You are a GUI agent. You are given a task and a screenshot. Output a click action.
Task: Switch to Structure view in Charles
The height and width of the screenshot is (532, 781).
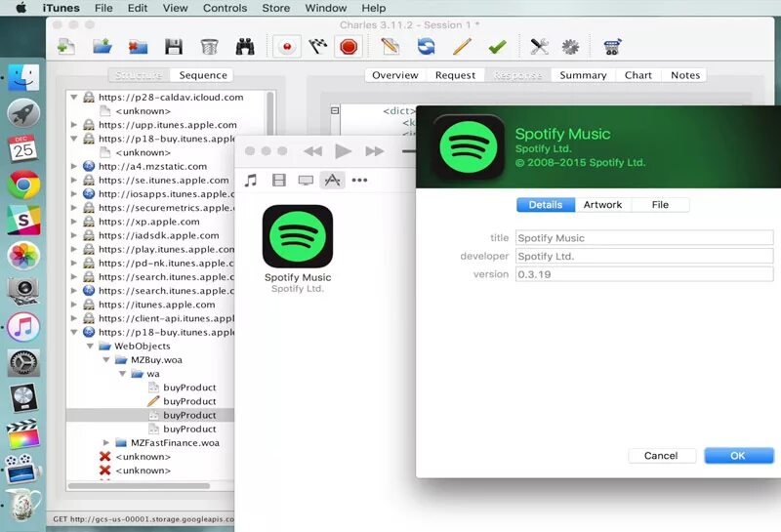[x=139, y=75]
